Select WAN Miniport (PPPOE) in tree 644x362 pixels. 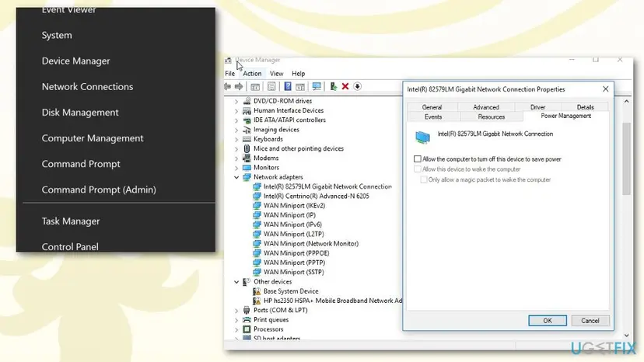click(x=296, y=252)
